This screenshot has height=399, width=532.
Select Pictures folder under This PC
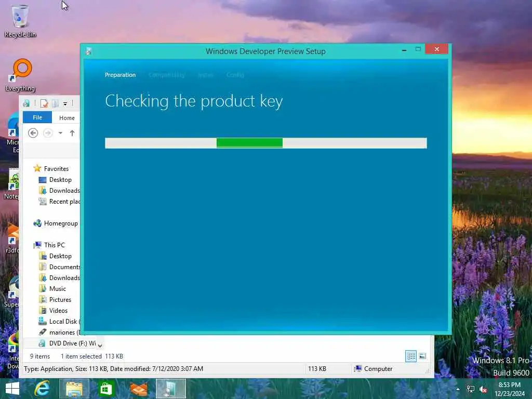point(55,299)
